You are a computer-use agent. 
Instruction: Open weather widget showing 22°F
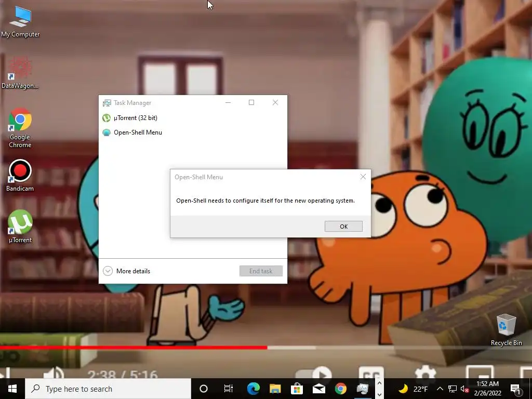(413, 389)
